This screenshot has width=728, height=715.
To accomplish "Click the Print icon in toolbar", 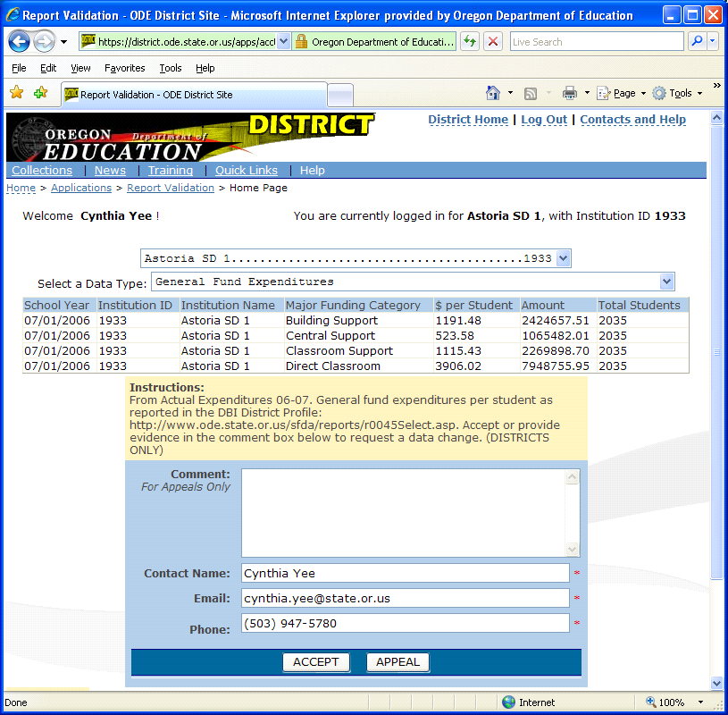I will coord(569,93).
